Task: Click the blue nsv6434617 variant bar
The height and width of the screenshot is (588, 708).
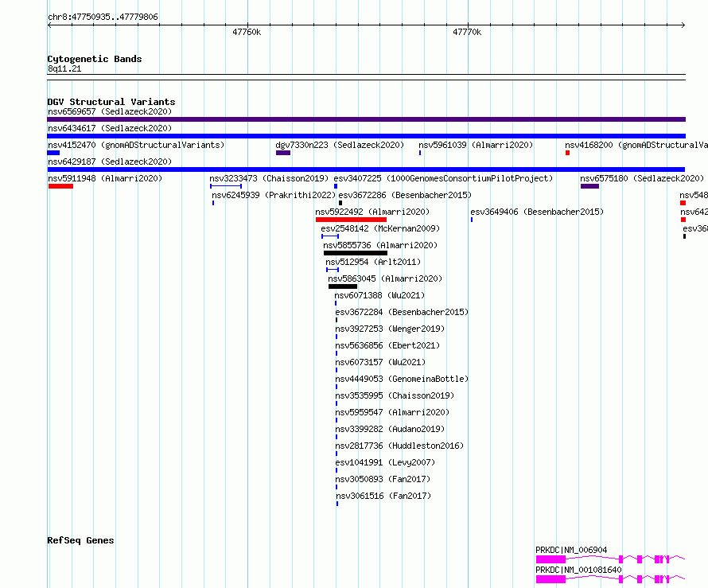Action: [x=366, y=136]
